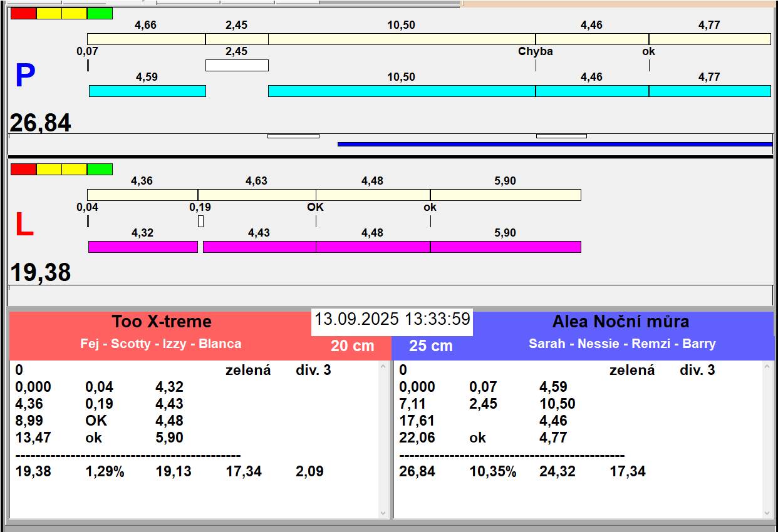Click the Alea Noční můra team name header
This screenshot has height=532, width=778.
click(620, 322)
